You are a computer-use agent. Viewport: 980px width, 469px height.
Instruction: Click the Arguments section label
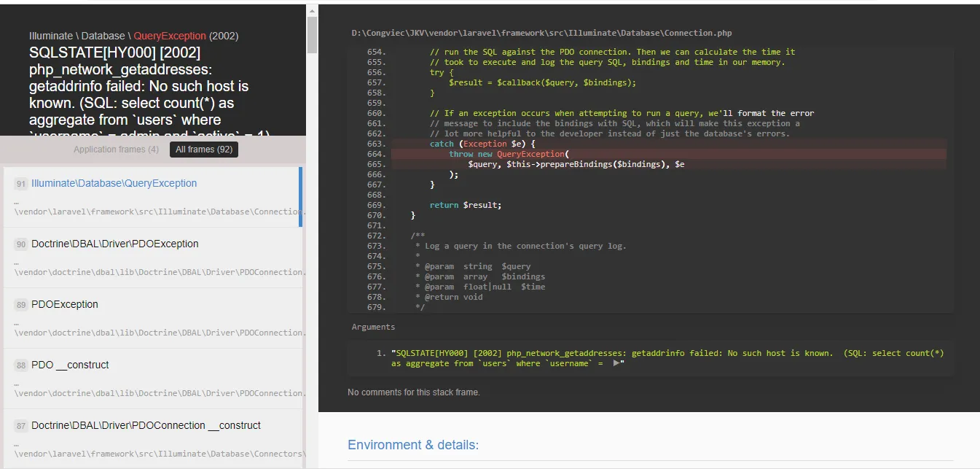[x=373, y=327]
